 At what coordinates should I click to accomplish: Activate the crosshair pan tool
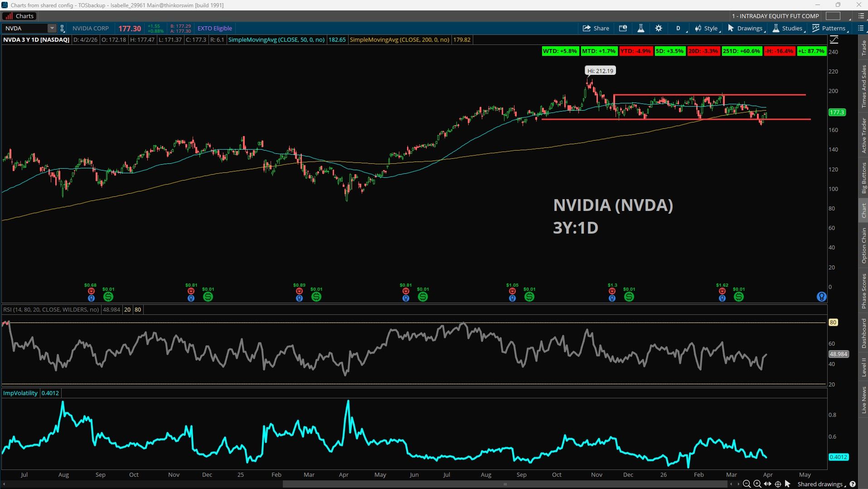point(778,484)
